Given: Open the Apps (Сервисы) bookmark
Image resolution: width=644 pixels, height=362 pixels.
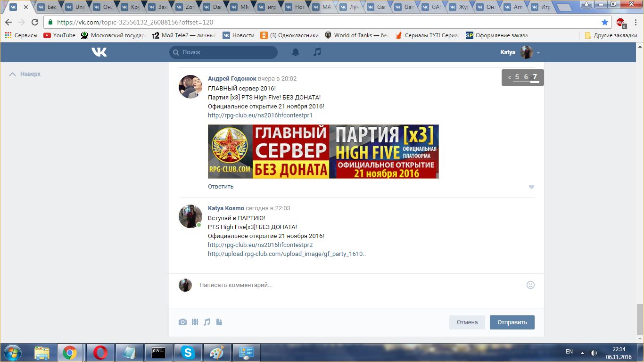Looking at the screenshot, I should tap(21, 35).
